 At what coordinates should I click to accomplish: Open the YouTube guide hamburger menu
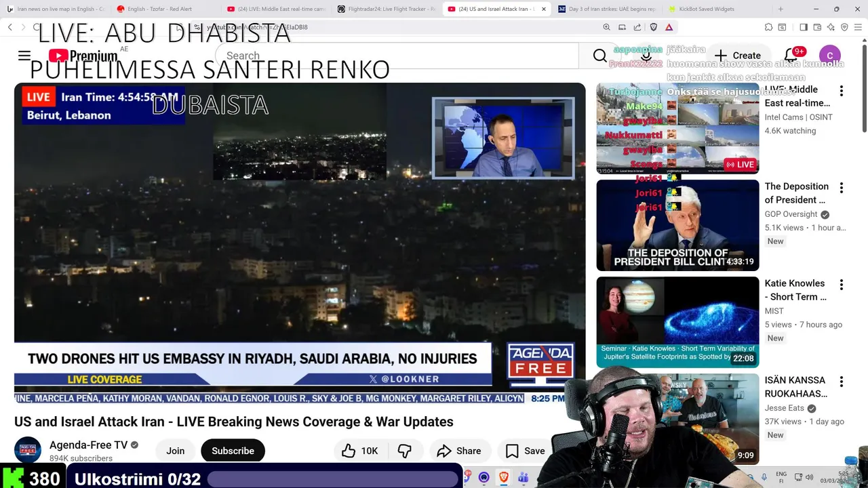pos(24,56)
